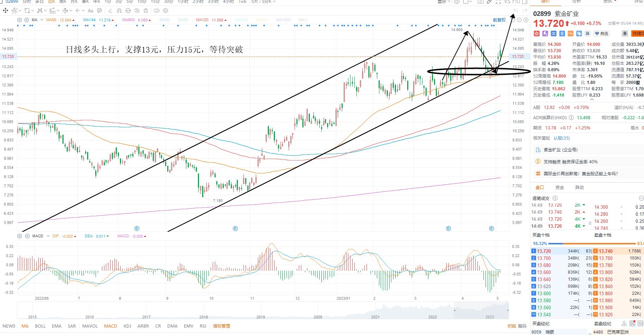Screen dimensions: 644x335
Task: Click the price alert bell icon
Action: [x=625, y=33]
